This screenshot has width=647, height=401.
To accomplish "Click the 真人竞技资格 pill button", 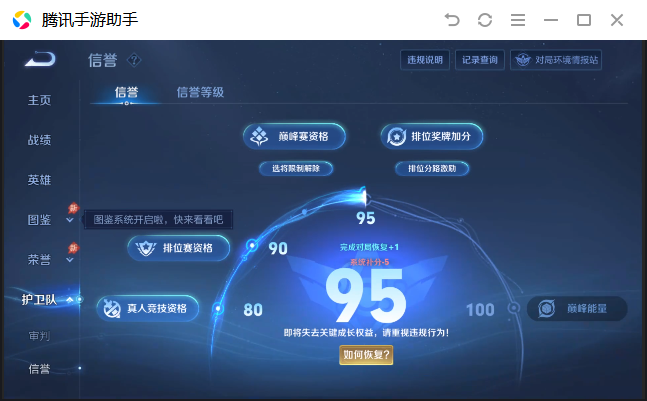I will pos(148,309).
